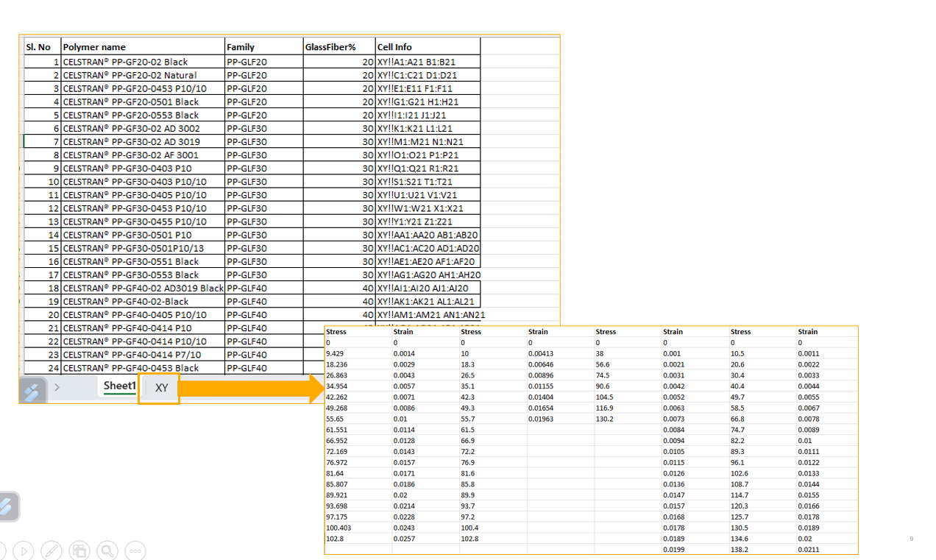Image resolution: width=936 pixels, height=560 pixels.
Task: Click the floating icon left of the sheet-tab arrow
Action: pyautogui.click(x=33, y=390)
